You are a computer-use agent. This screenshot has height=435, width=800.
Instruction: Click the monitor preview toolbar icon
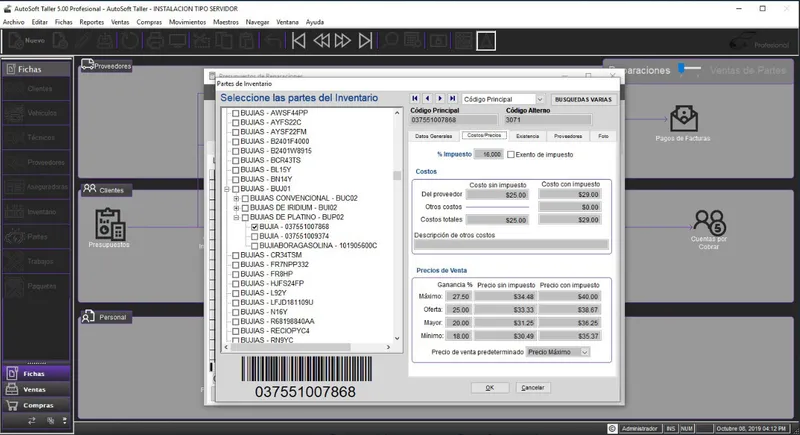(x=178, y=41)
